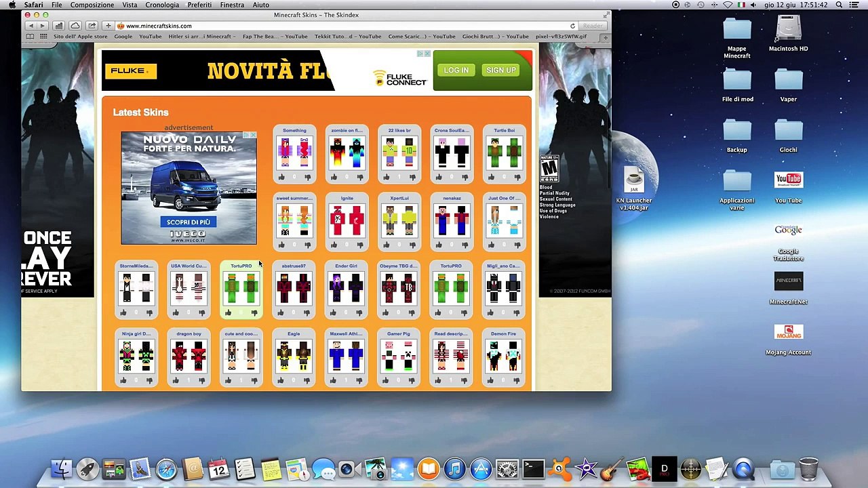Open the Trash in the Dock
The height and width of the screenshot is (488, 868).
[808, 468]
